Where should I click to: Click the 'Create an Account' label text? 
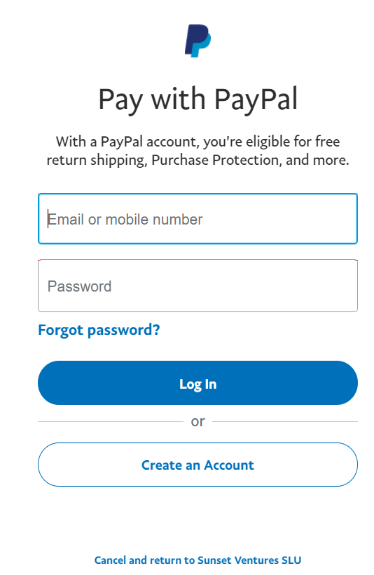point(198,465)
